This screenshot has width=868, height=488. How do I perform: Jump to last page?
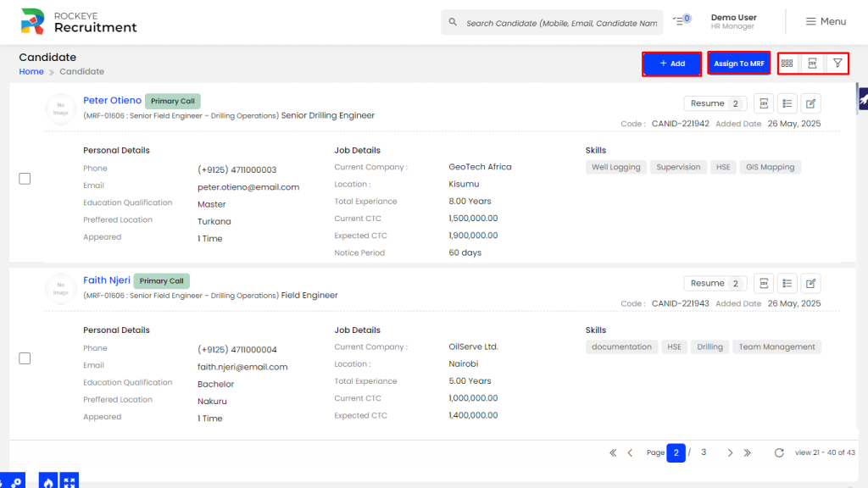(748, 452)
